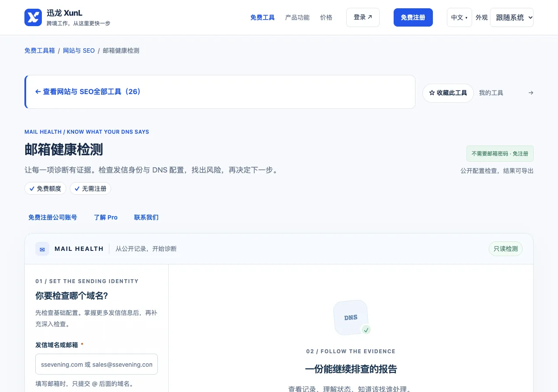The height and width of the screenshot is (392, 558).
Task: Click the 迅龙 XunL brand name
Action: coord(65,13)
